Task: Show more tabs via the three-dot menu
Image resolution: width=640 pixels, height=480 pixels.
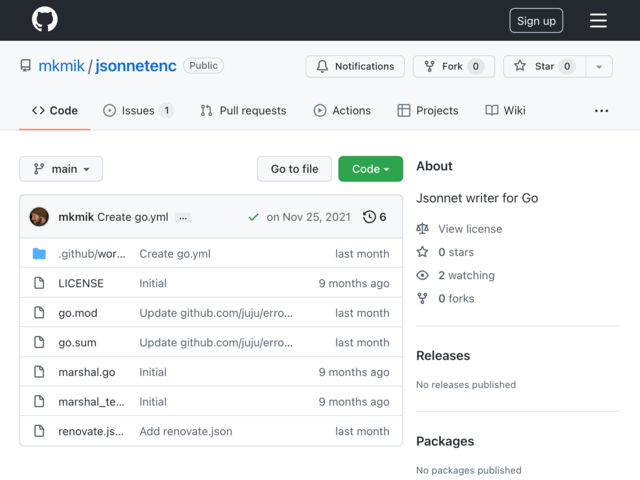Action: click(x=601, y=111)
